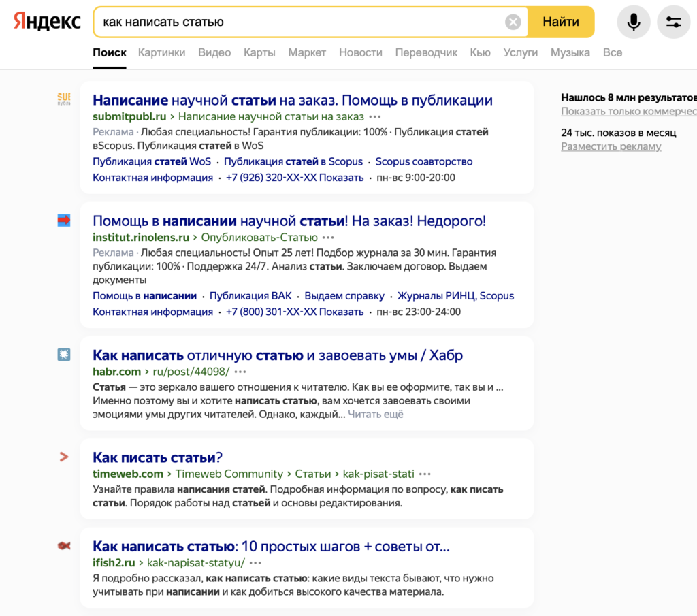Open 'Публикация ВАК' sitelink
This screenshot has width=697, height=616.
pos(250,295)
